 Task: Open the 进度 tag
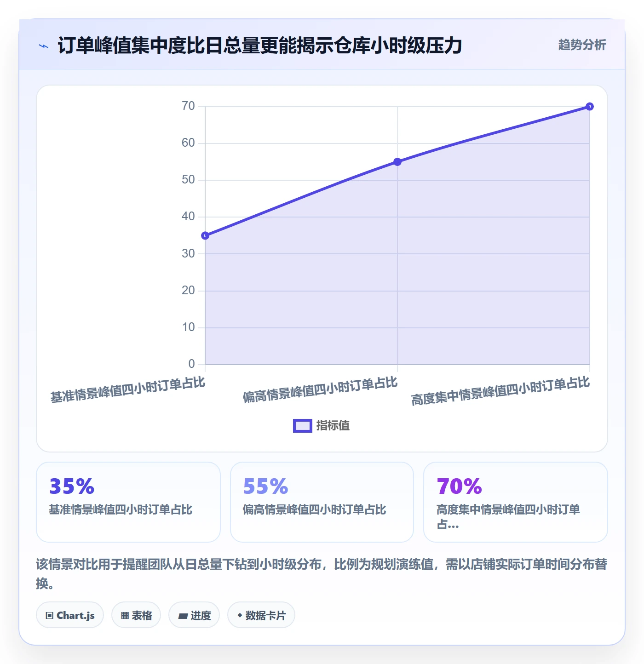tap(194, 615)
